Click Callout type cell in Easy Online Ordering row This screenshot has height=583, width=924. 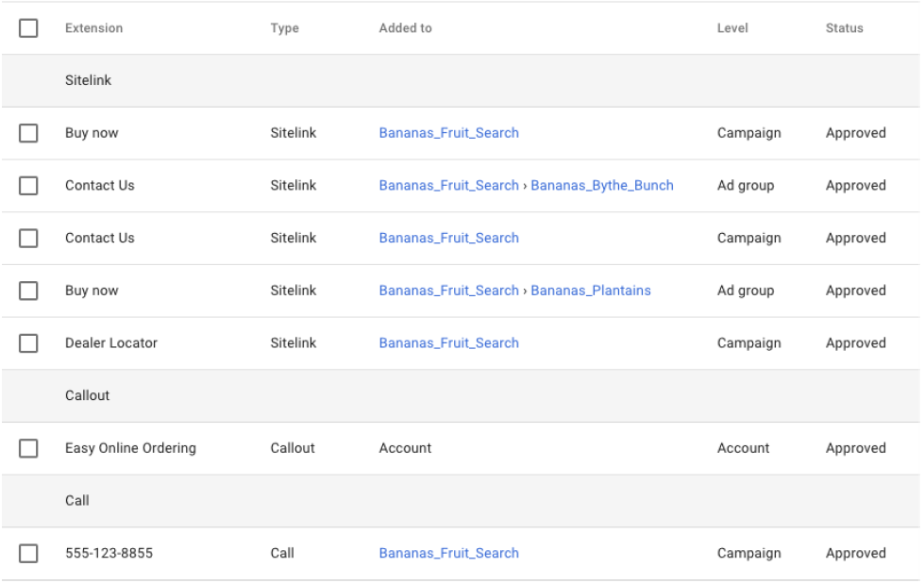click(x=293, y=448)
